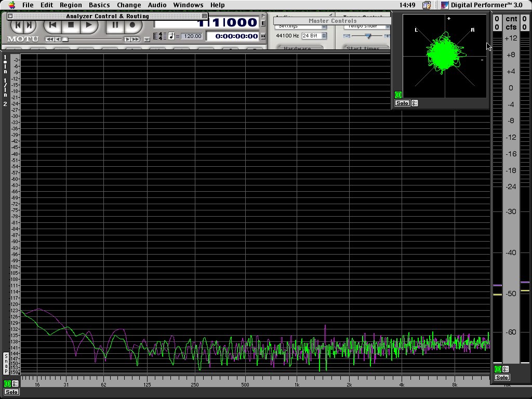This screenshot has width=532, height=399.
Task: Open spectrum analyzer options icon above Solo
Action: (x=15, y=384)
